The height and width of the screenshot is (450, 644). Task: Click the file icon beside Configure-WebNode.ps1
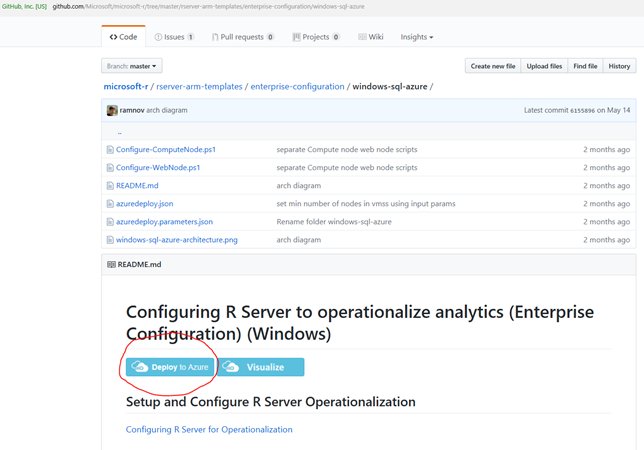pyautogui.click(x=110, y=168)
